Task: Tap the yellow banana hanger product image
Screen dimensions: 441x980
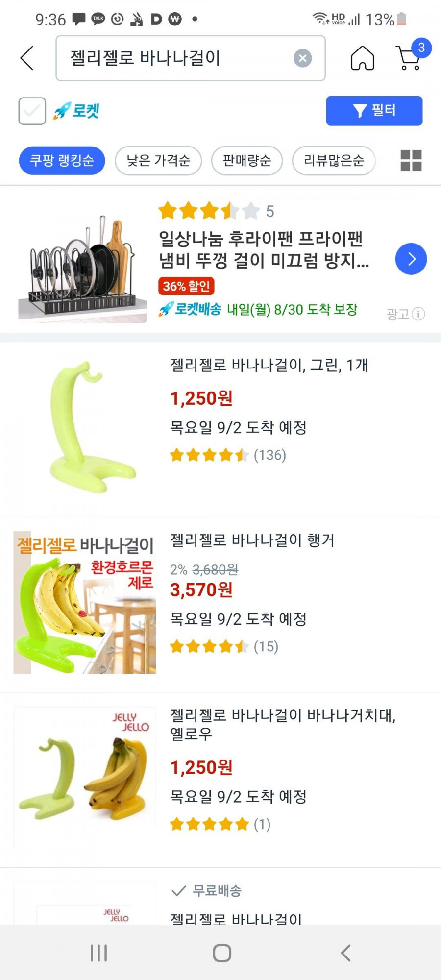Action: coord(85,778)
